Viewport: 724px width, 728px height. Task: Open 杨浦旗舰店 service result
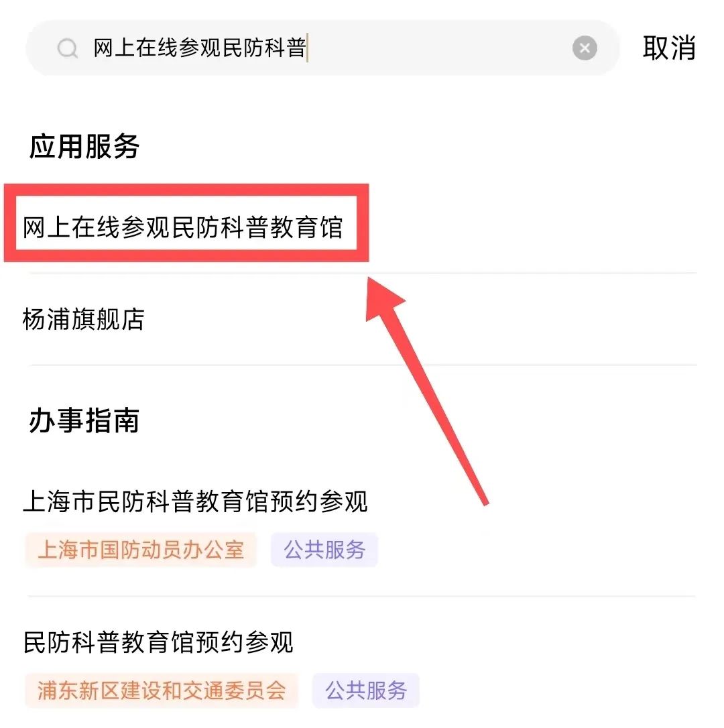coord(83,319)
